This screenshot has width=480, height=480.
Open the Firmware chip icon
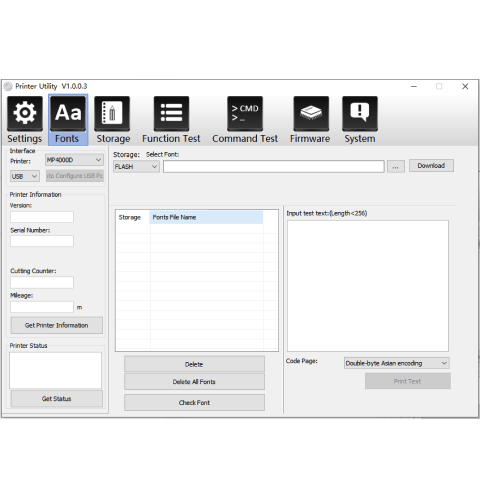[311, 113]
